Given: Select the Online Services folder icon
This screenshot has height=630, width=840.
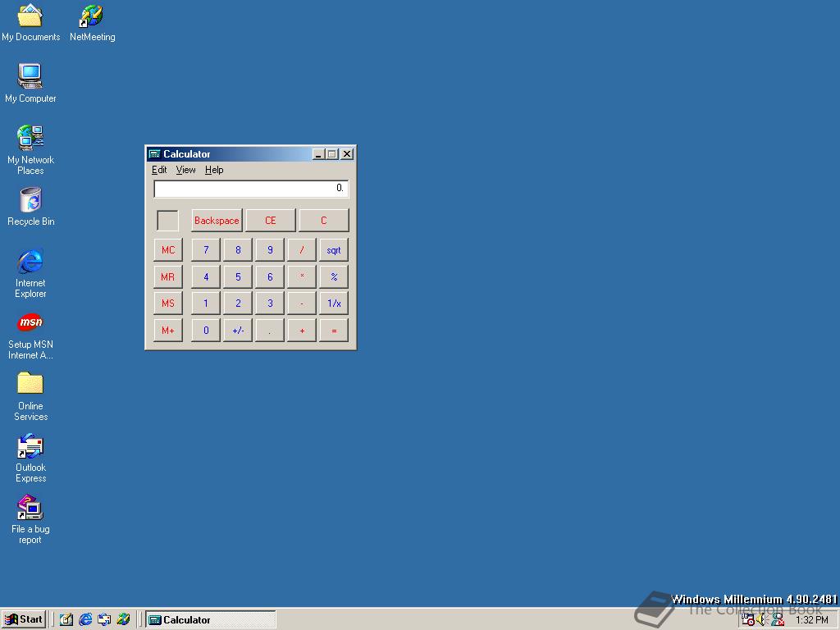Looking at the screenshot, I should 30,396.
